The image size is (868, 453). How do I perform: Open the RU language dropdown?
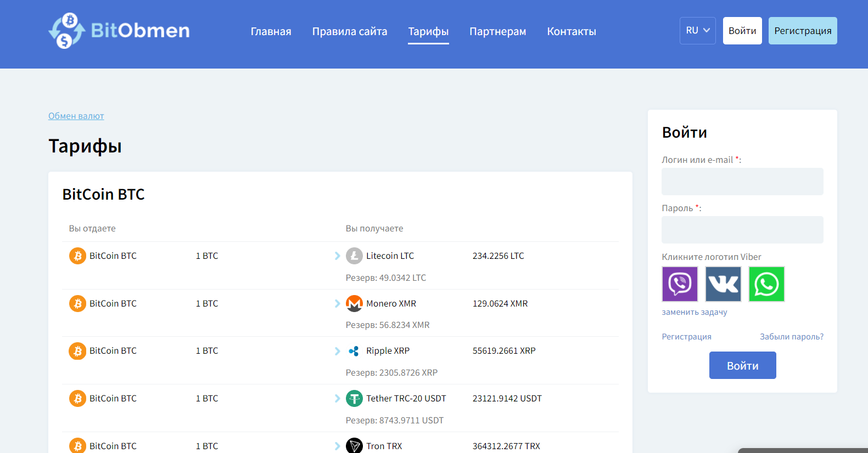[x=697, y=31]
